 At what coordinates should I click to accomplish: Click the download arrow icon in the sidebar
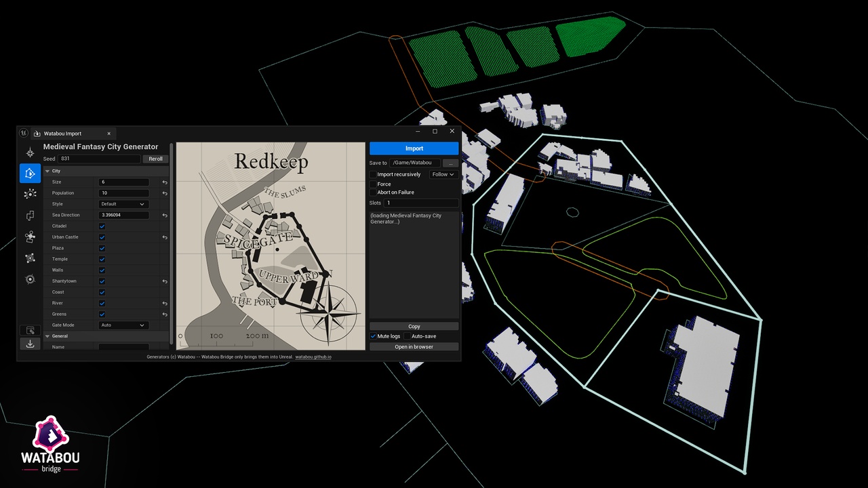[x=30, y=344]
